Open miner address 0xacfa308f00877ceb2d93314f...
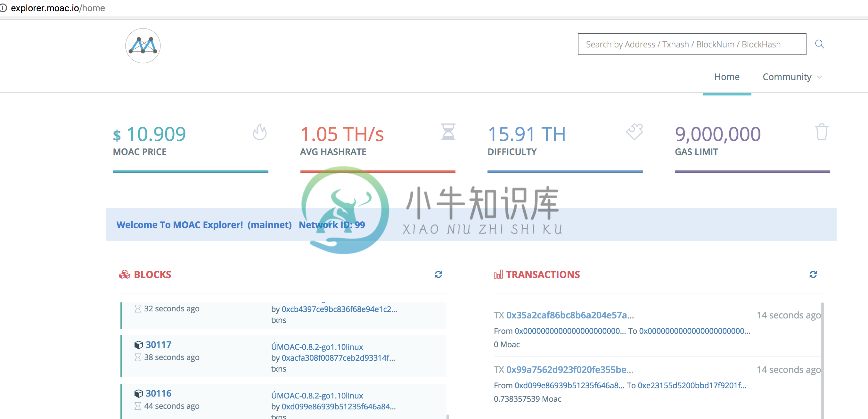This screenshot has height=419, width=868. (x=338, y=357)
